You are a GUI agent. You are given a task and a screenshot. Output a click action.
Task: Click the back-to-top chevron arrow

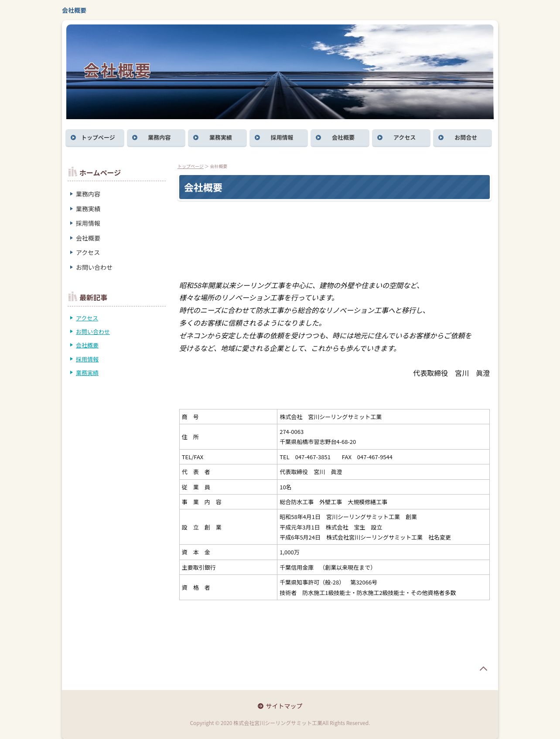pos(483,669)
